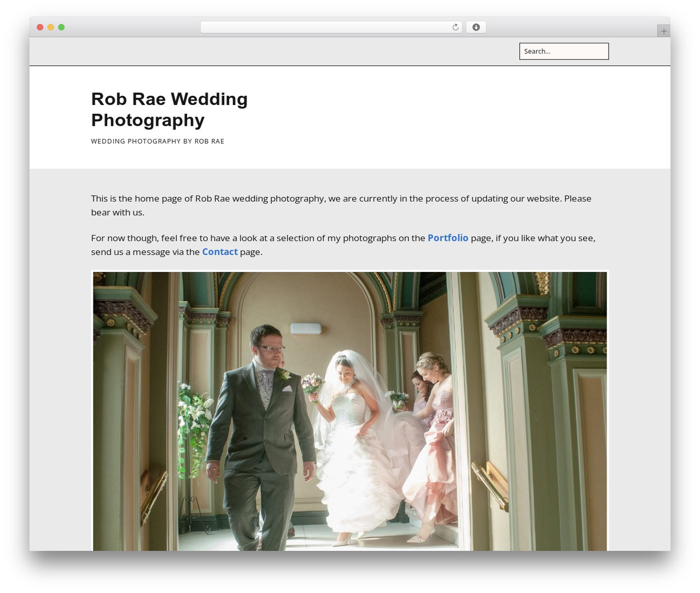Open the Rob Rae Wedding Photography site title
The image size is (700, 593).
(170, 109)
